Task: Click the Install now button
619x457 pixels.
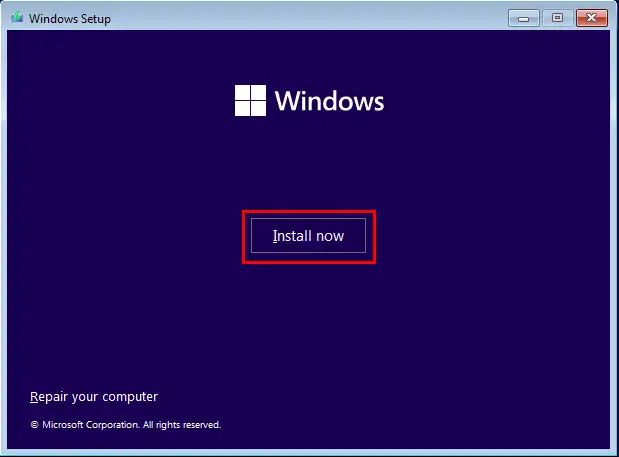Action: 308,236
